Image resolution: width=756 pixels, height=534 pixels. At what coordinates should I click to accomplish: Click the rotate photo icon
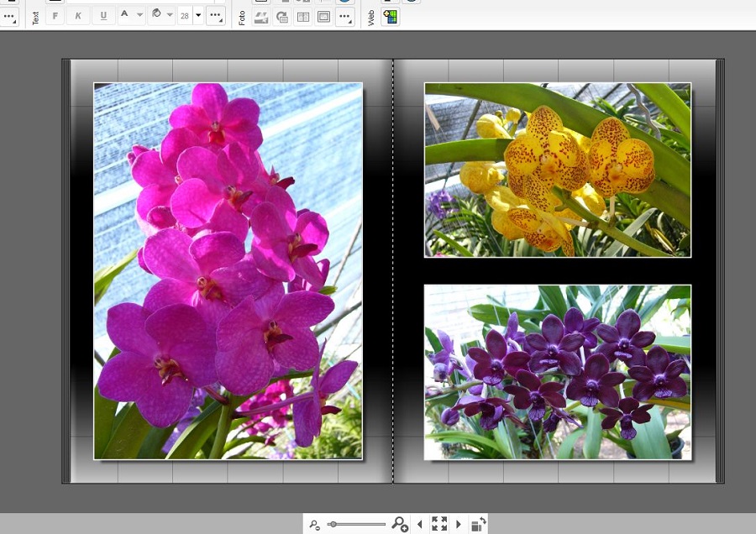[282, 17]
